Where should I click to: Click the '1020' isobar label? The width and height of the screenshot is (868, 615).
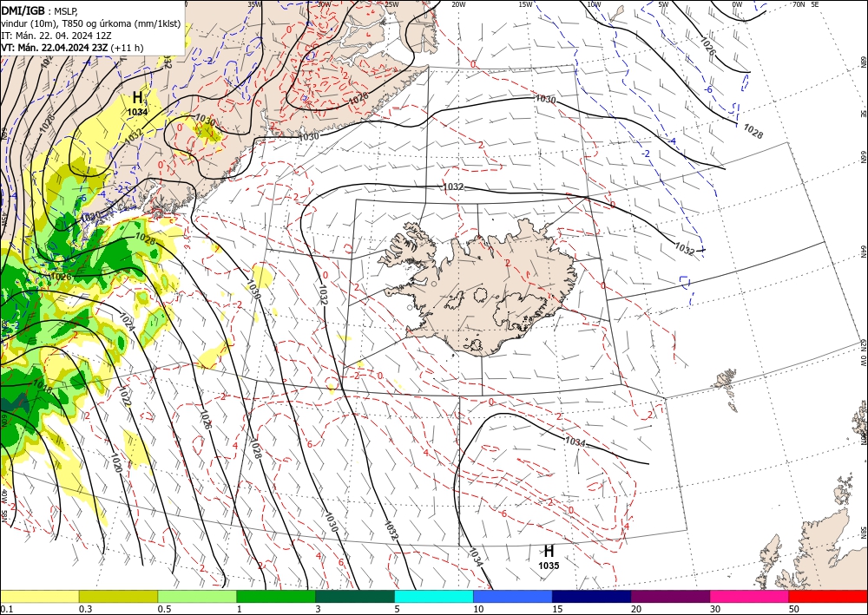115,461
